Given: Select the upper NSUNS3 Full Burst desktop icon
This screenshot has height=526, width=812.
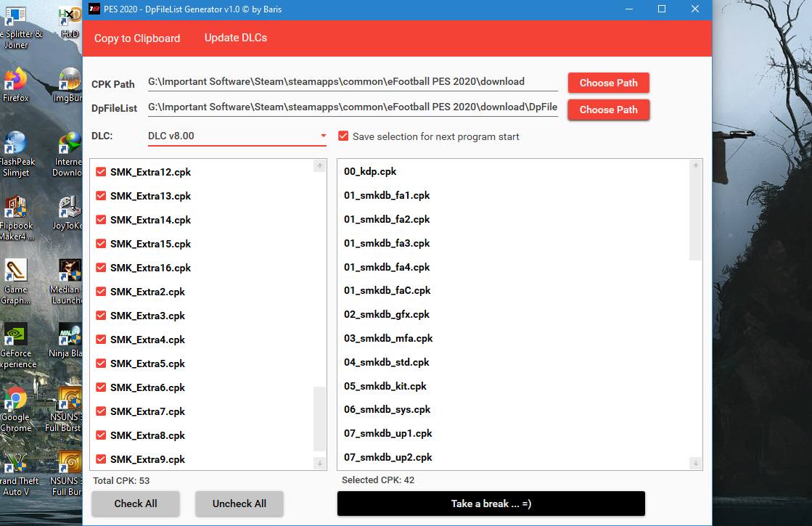Looking at the screenshot, I should (x=65, y=409).
